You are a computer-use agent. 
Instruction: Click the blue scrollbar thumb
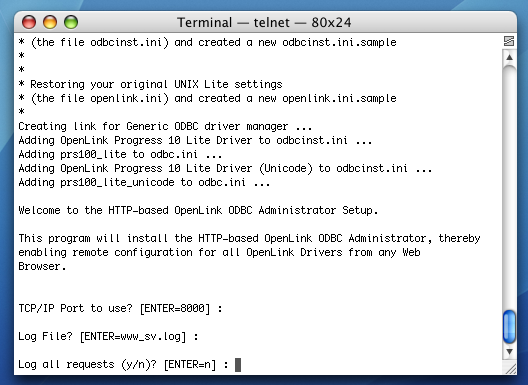[509, 327]
